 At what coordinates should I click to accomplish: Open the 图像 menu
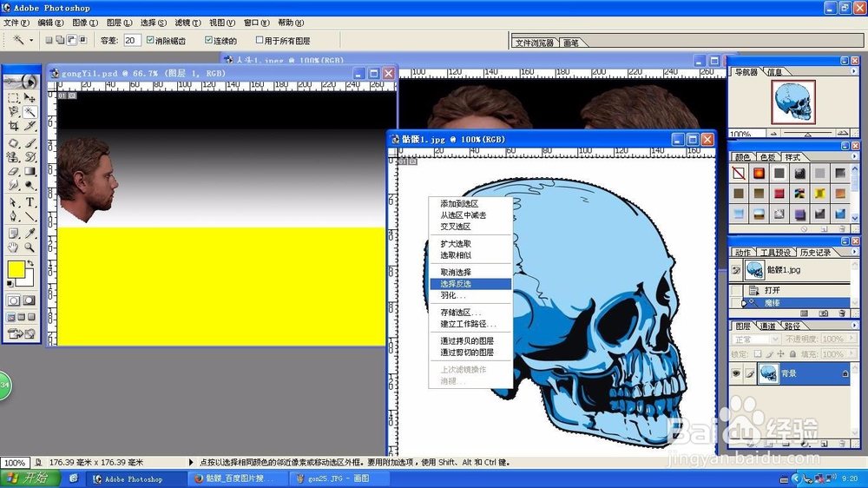[x=85, y=23]
